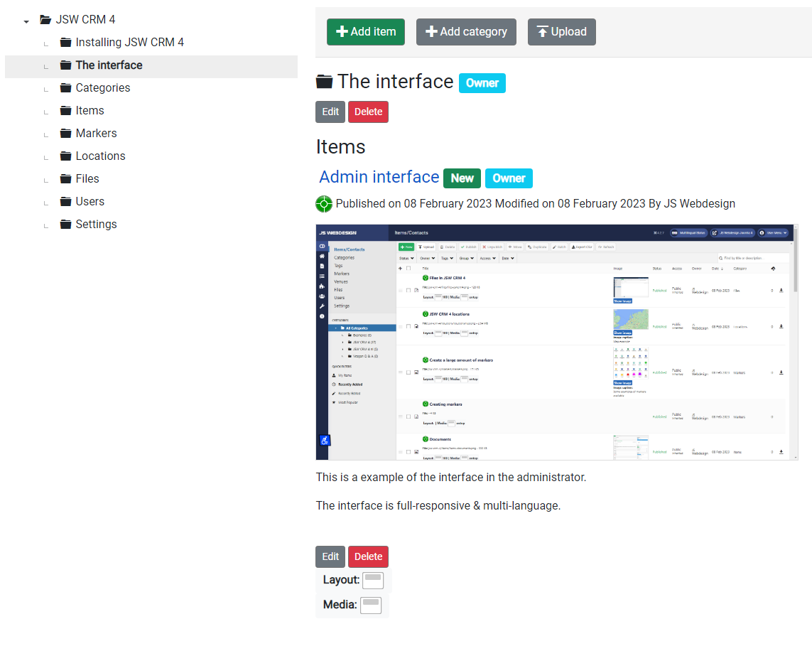Click the Settings folder icon
The image size is (812, 646).
click(x=66, y=225)
